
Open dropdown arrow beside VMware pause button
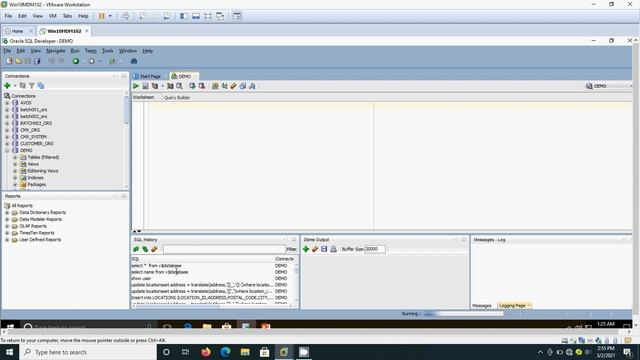(110, 16)
